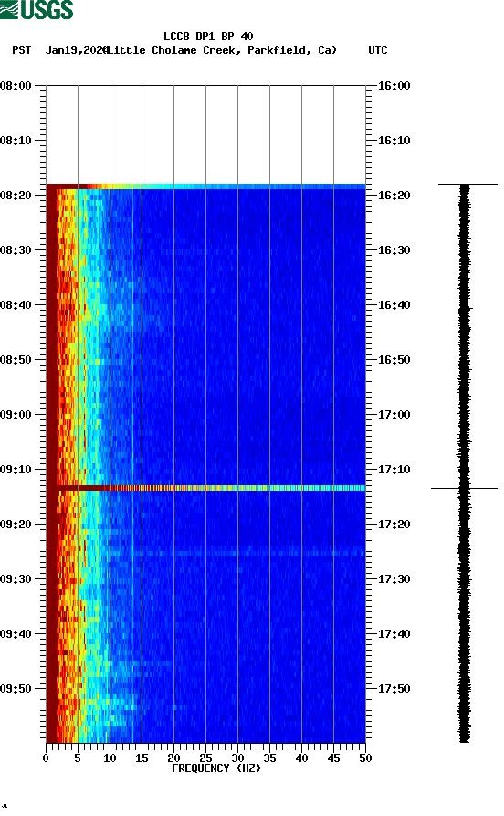The width and height of the screenshot is (504, 816).
Task: Click the "17:20" UTC time label
Action: (394, 525)
